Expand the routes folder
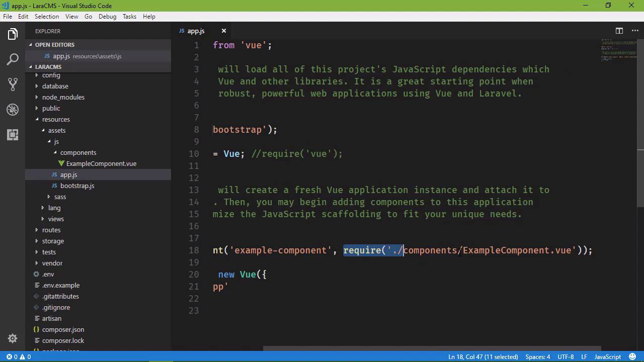This screenshot has width=644, height=362. coord(98,230)
